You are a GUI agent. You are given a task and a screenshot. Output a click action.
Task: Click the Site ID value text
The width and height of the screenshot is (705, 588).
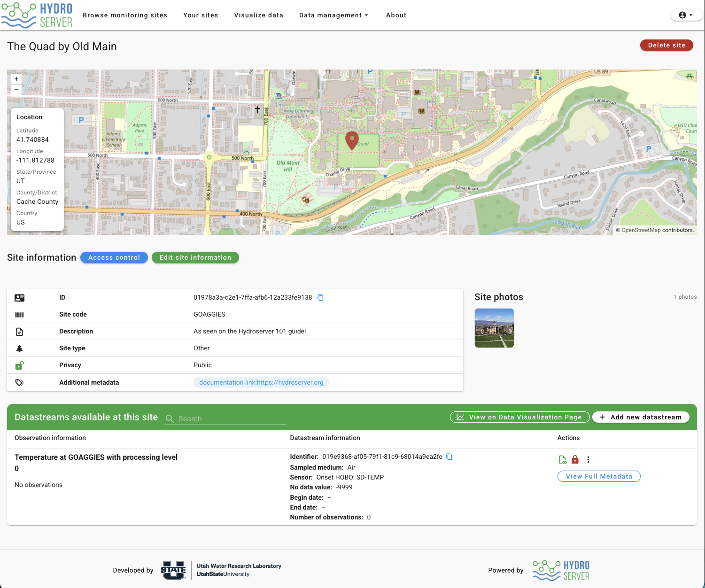point(253,297)
